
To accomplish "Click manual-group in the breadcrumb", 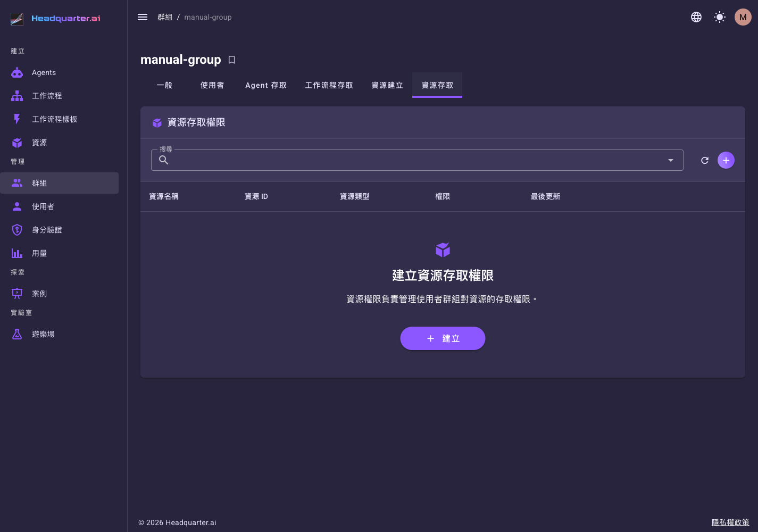I will (208, 17).
